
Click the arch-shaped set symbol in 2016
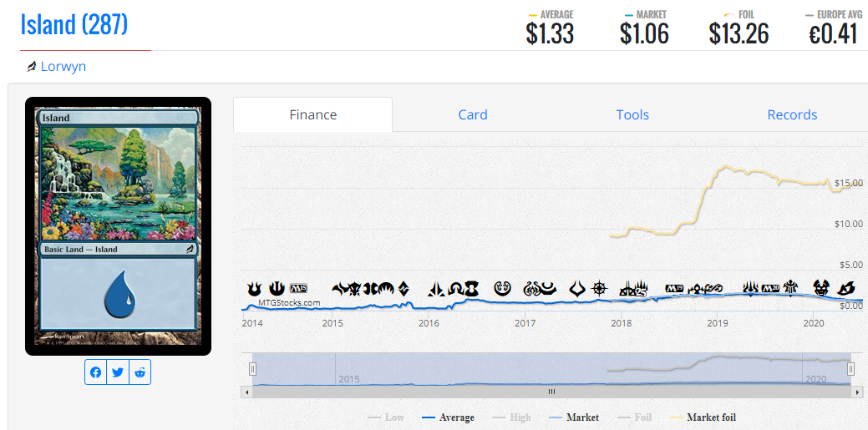[x=455, y=289]
